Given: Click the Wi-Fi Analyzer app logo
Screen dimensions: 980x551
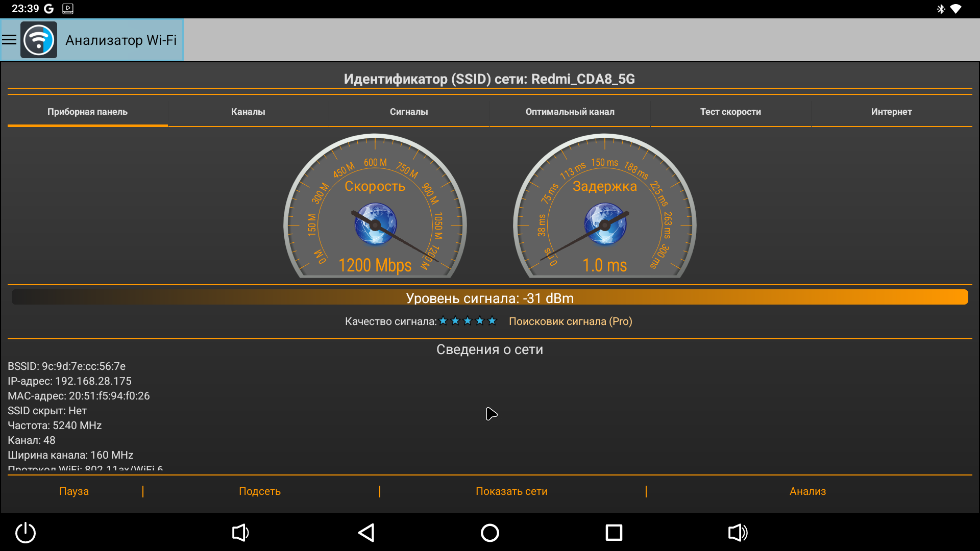Looking at the screenshot, I should [x=39, y=40].
